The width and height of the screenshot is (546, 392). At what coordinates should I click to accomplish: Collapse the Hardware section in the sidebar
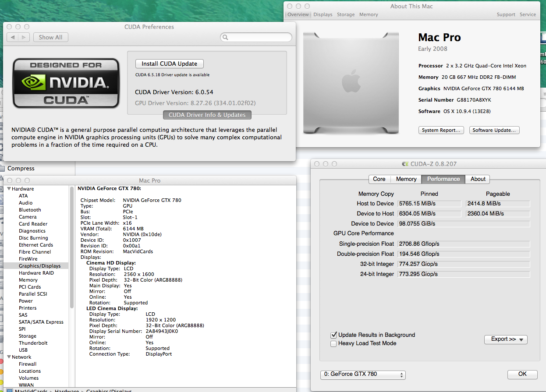tap(9, 189)
